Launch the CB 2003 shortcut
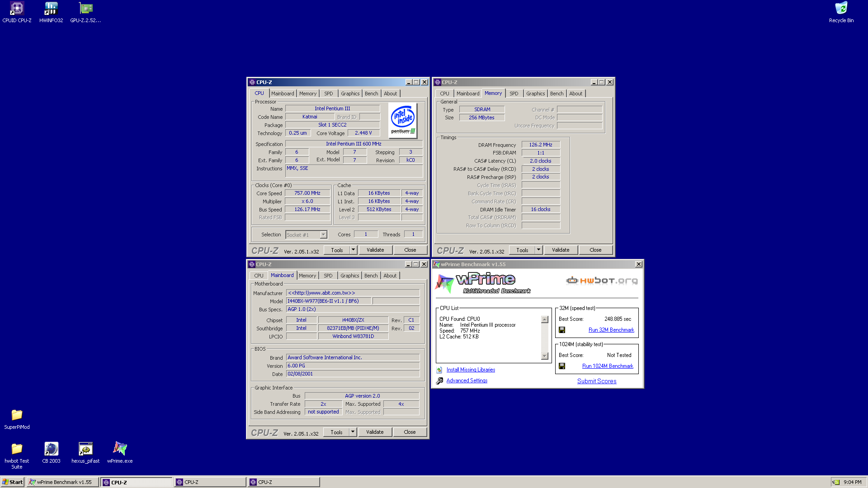 coord(51,453)
